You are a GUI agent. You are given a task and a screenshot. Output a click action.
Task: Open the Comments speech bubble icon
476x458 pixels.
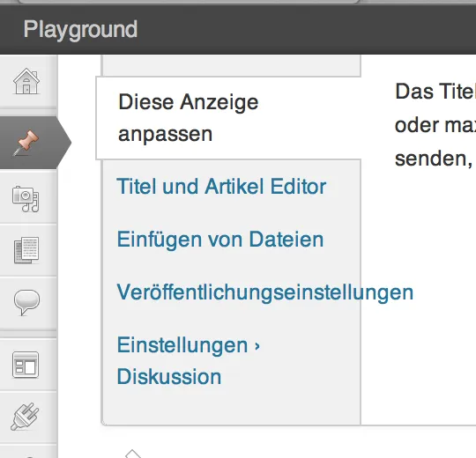26,302
